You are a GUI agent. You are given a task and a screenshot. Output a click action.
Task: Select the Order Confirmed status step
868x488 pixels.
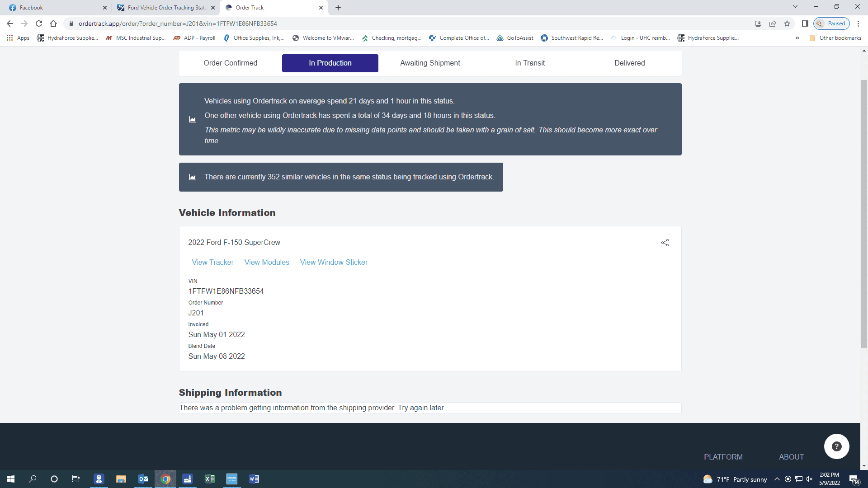[x=231, y=63]
